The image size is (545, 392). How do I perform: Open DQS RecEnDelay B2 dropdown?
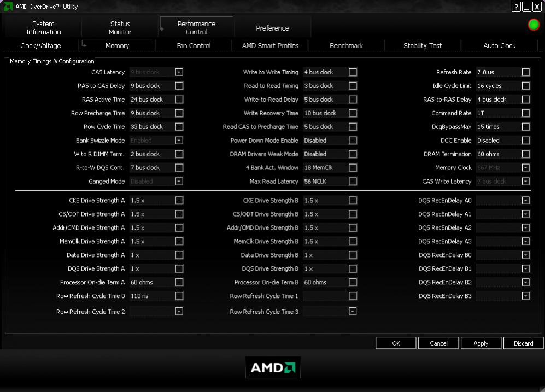coord(526,282)
